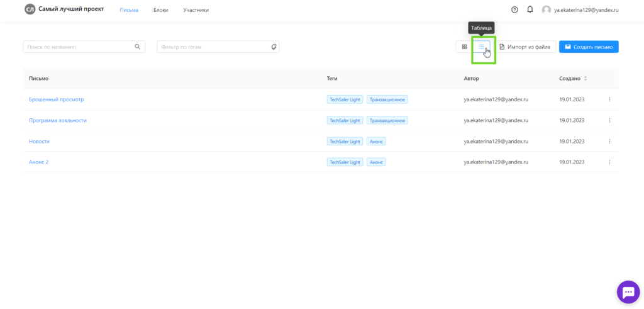Click author email in Новости row
The width and height of the screenshot is (644, 309).
click(x=496, y=142)
